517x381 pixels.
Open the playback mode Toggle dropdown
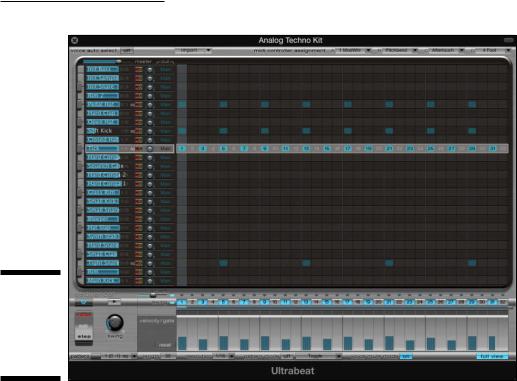[x=318, y=356]
